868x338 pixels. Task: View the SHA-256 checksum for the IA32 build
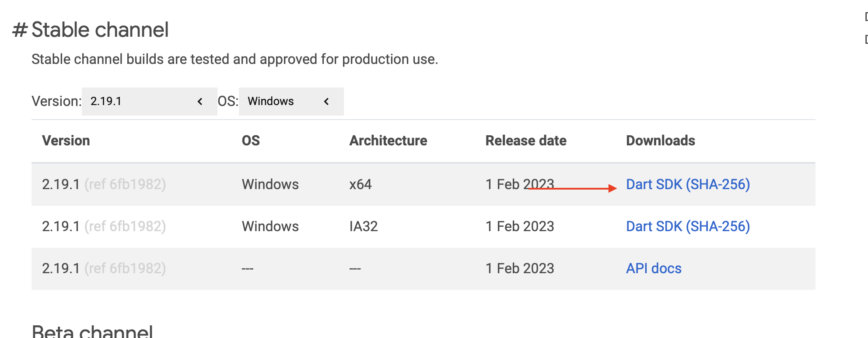(x=717, y=226)
